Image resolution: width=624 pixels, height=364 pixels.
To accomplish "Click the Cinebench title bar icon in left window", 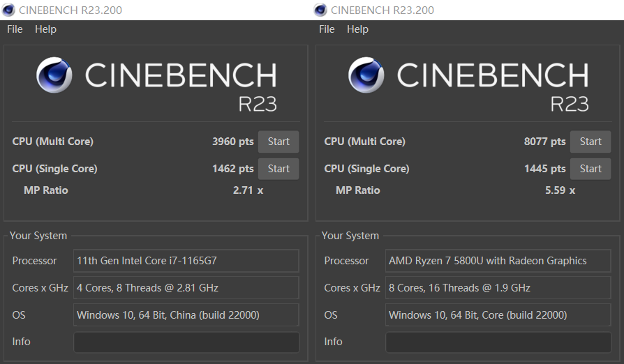I will [x=8, y=10].
